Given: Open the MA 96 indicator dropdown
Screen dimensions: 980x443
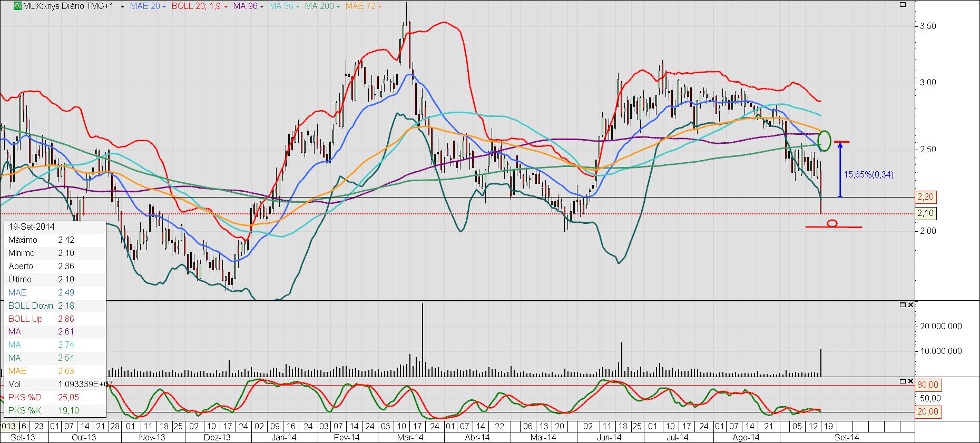Looking at the screenshot, I should 262,7.
